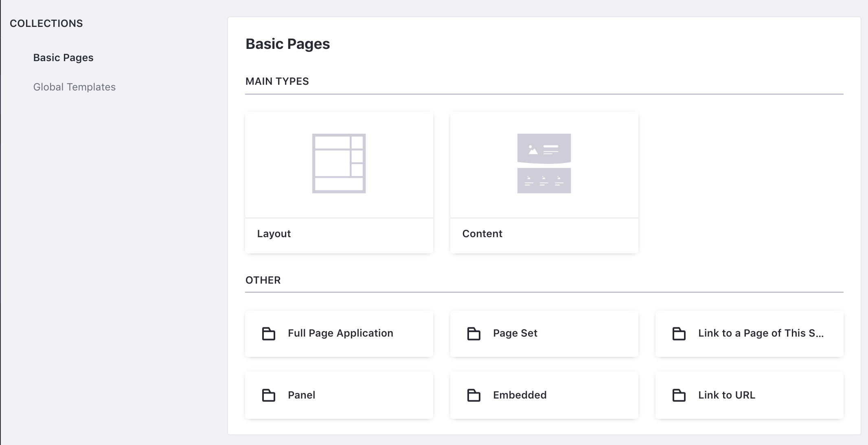868x445 pixels.
Task: Click the Content card label
Action: [482, 234]
